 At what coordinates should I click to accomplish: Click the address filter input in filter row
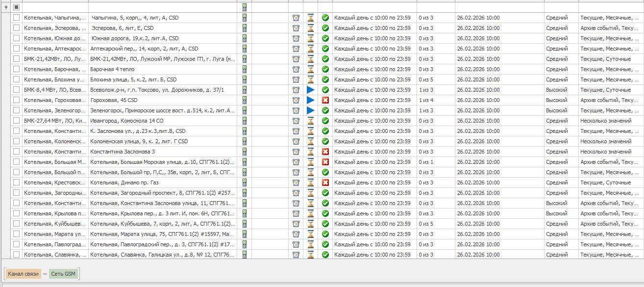point(164,7)
